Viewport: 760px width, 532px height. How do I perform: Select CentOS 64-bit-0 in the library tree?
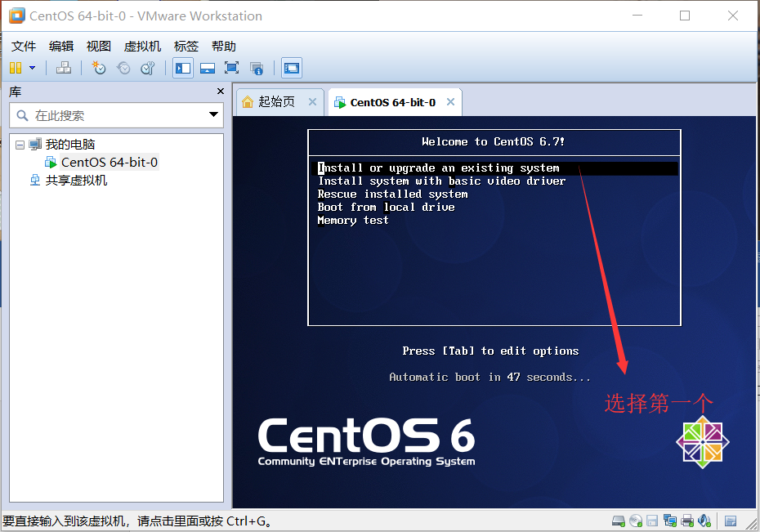click(109, 163)
